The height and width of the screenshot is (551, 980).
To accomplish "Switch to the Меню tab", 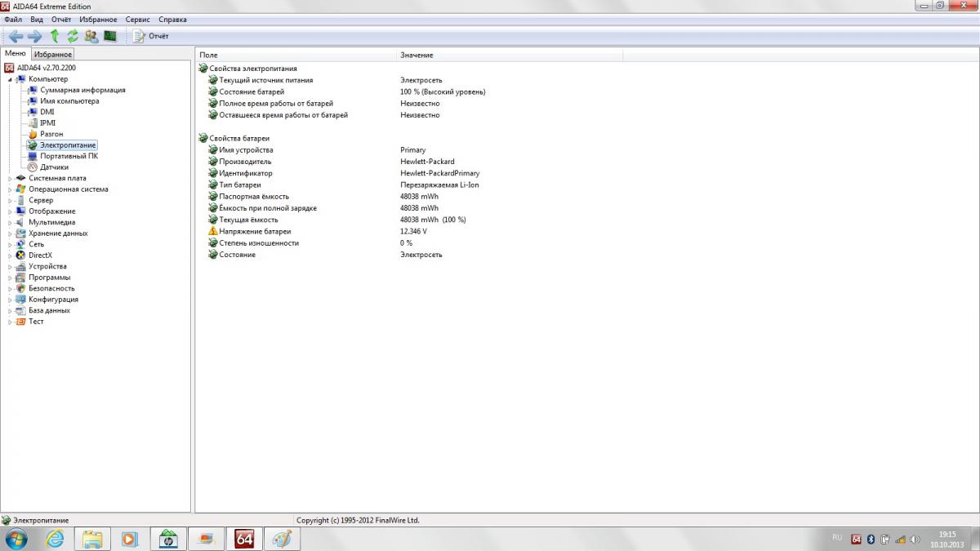I will (16, 54).
